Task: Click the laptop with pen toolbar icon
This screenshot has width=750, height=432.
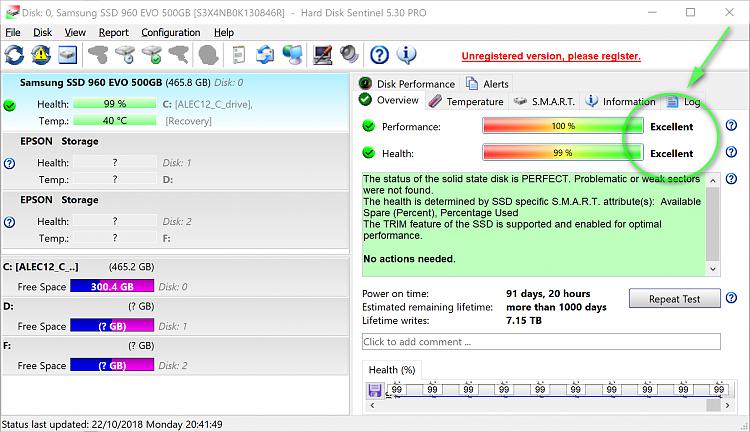Action: [x=323, y=55]
